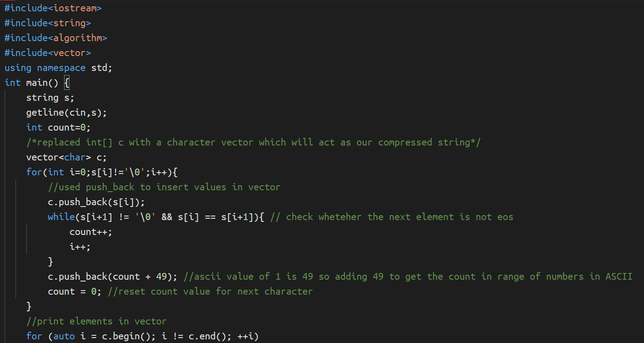Click the comment about using push_back

coord(164,187)
